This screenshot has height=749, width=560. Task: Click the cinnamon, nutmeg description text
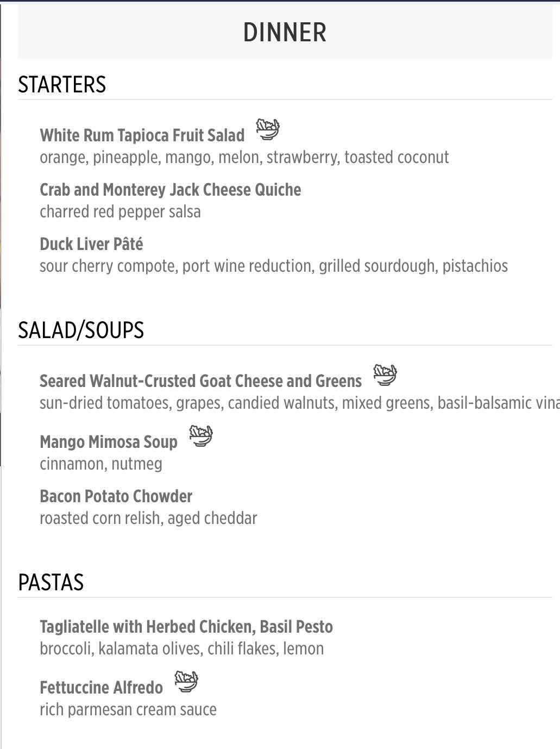tap(101, 464)
